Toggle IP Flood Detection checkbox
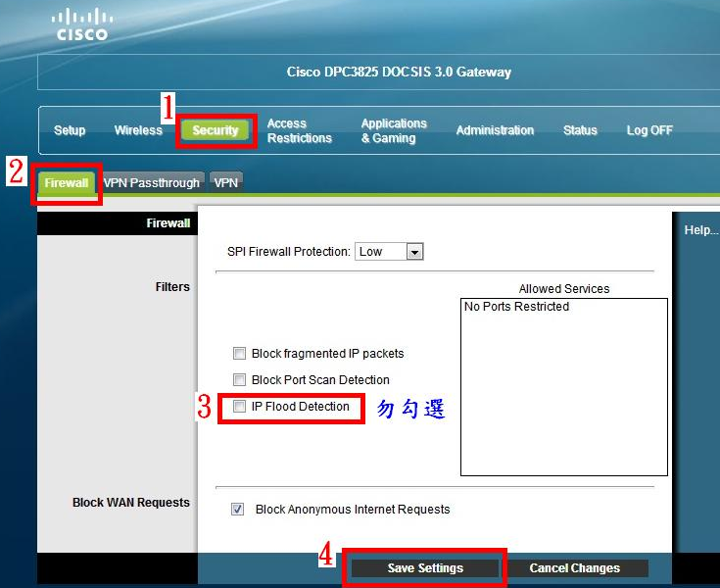720x588 pixels. [x=239, y=407]
